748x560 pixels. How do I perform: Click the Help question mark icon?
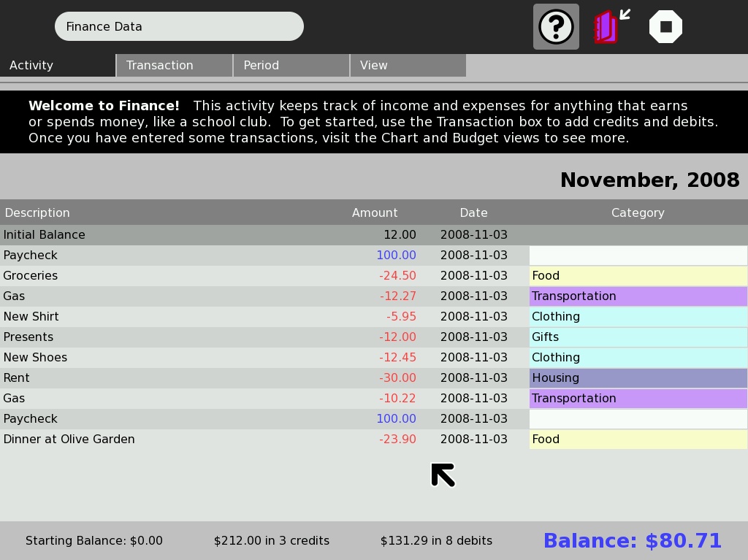[x=556, y=27]
